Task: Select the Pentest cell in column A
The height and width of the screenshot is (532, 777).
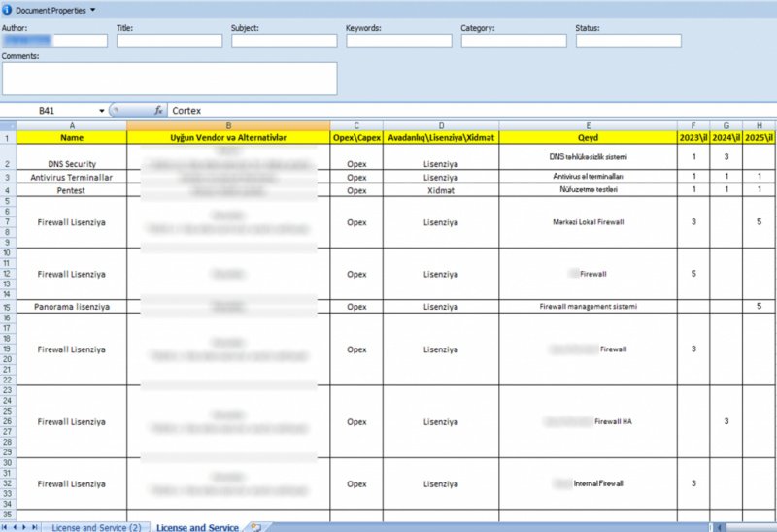Action: pyautogui.click(x=71, y=190)
